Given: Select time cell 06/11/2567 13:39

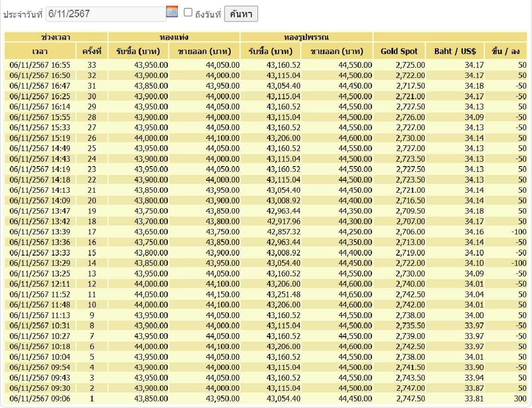Looking at the screenshot, I should point(40,232).
